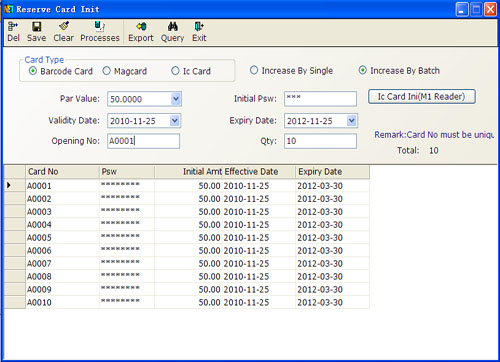Click the Par Value text field showing 50.0000
This screenshot has width=500, height=362.
139,99
